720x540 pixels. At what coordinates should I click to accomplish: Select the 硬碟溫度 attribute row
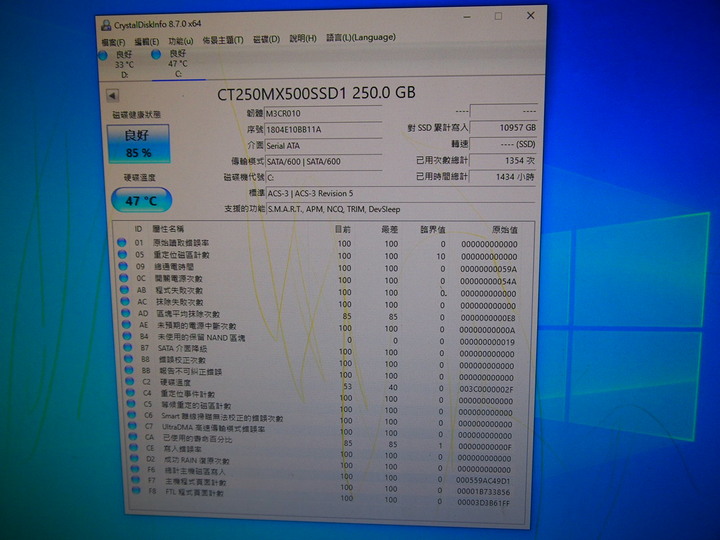320,384
